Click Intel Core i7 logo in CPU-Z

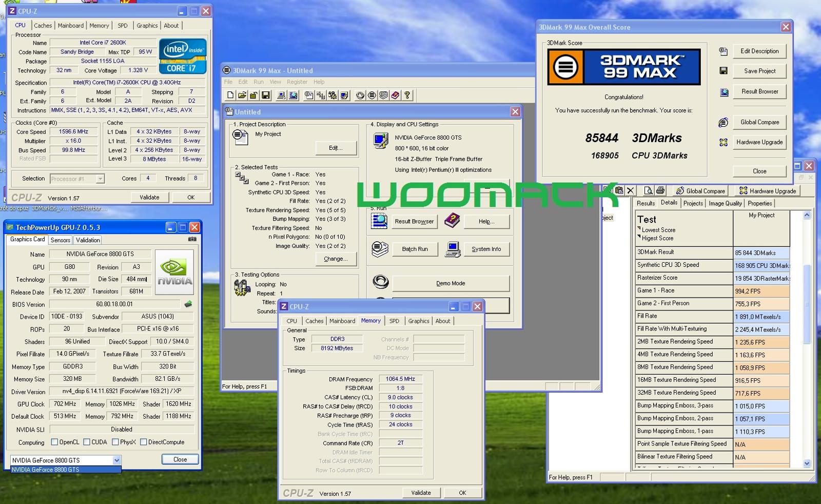(183, 56)
